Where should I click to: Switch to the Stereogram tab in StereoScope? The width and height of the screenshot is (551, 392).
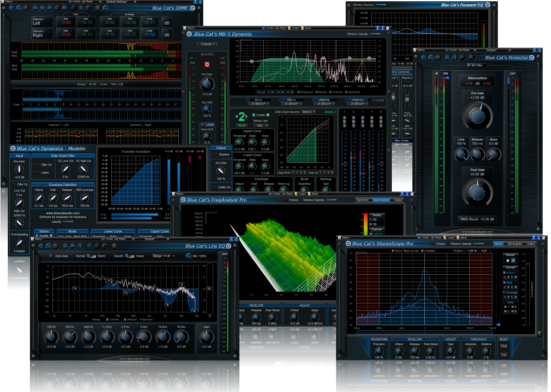click(515, 244)
